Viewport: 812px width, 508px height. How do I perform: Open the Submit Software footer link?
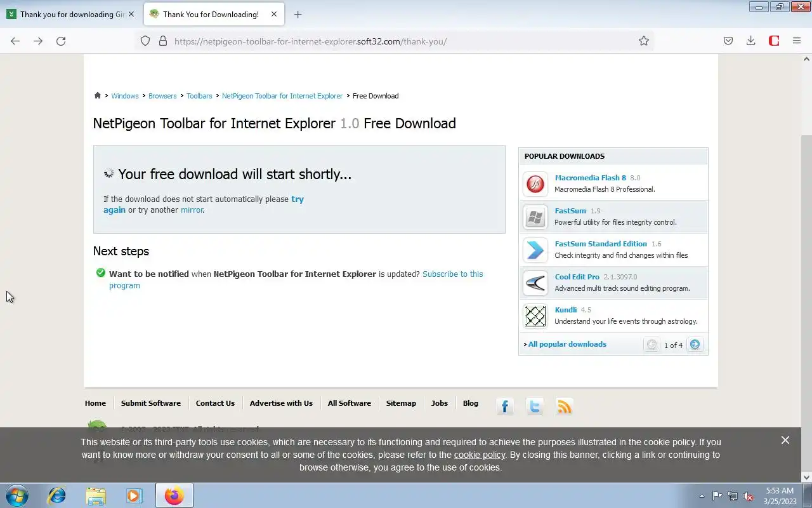coord(151,403)
